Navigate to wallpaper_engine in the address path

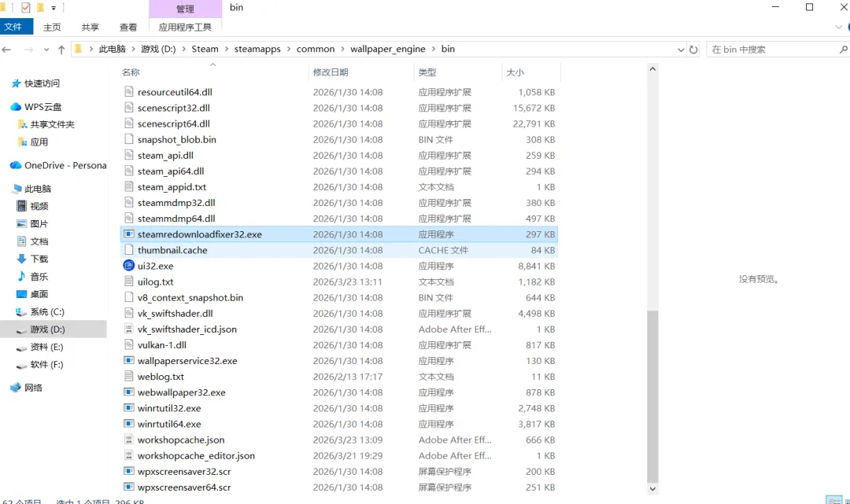(387, 49)
